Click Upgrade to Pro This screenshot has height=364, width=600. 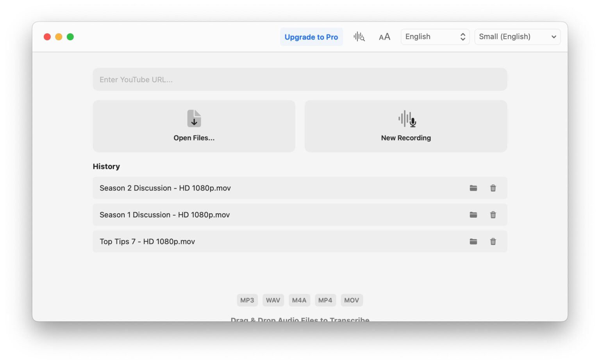(x=311, y=36)
